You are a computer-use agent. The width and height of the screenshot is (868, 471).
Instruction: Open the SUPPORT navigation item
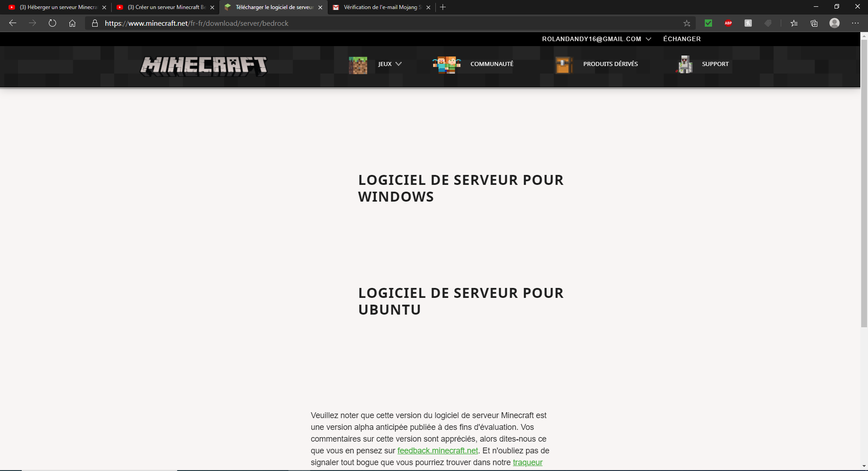715,64
